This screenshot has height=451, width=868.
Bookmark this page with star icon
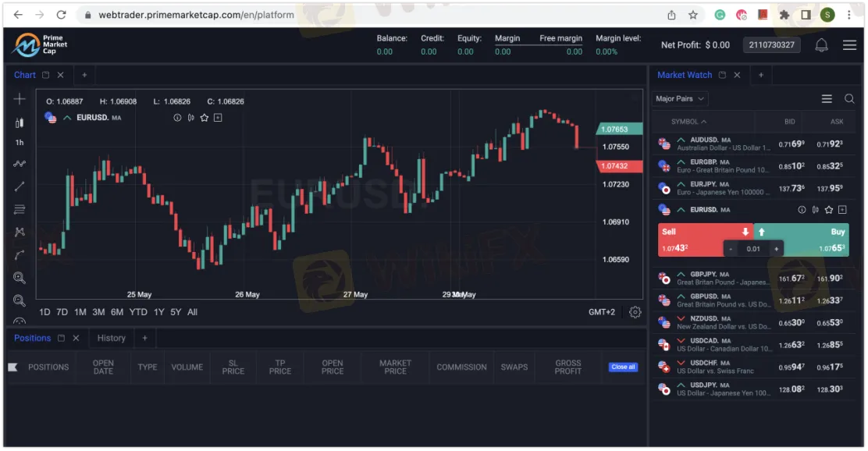click(693, 15)
